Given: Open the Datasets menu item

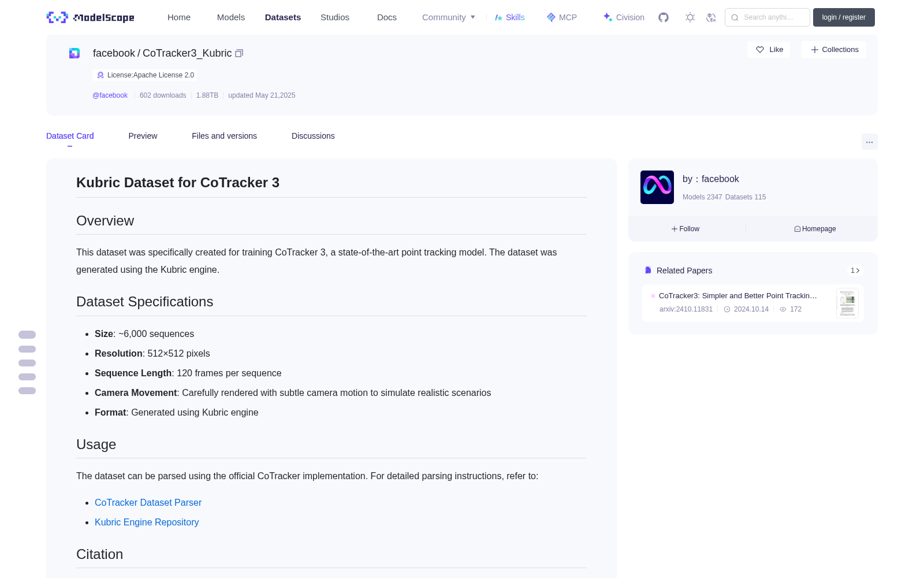Looking at the screenshot, I should 283,17.
